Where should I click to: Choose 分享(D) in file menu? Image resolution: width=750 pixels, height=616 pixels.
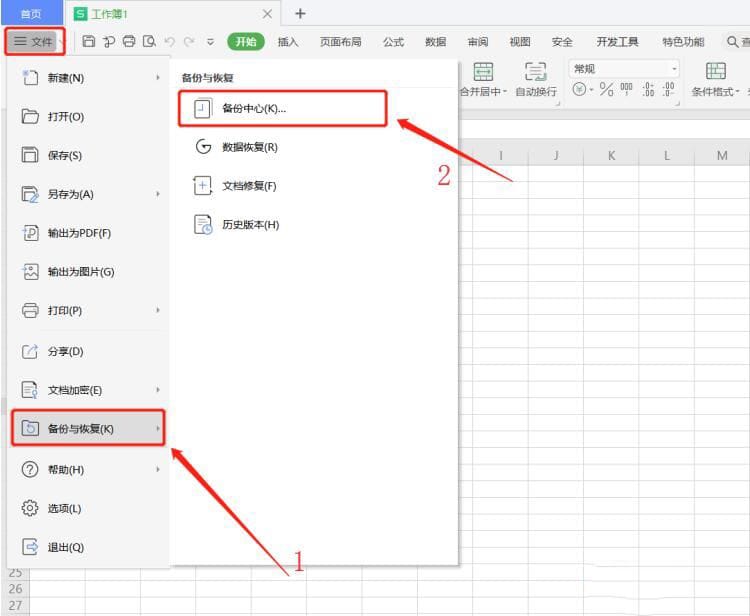(x=88, y=352)
